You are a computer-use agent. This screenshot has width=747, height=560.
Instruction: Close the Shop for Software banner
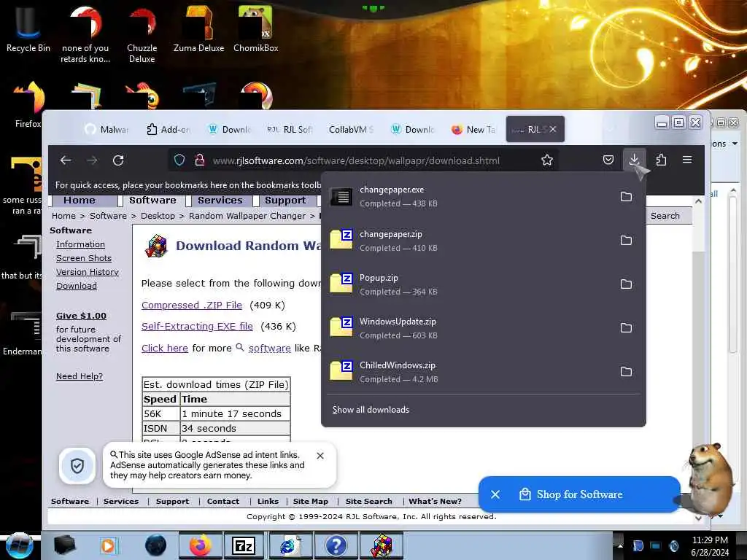pos(495,494)
